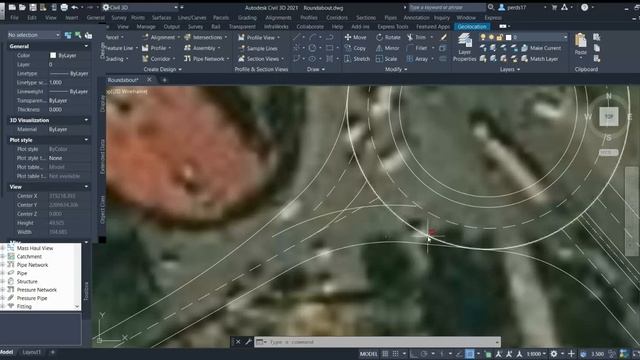640x360 pixels.
Task: Click the Move tool in Modify panel
Action: 356,37
